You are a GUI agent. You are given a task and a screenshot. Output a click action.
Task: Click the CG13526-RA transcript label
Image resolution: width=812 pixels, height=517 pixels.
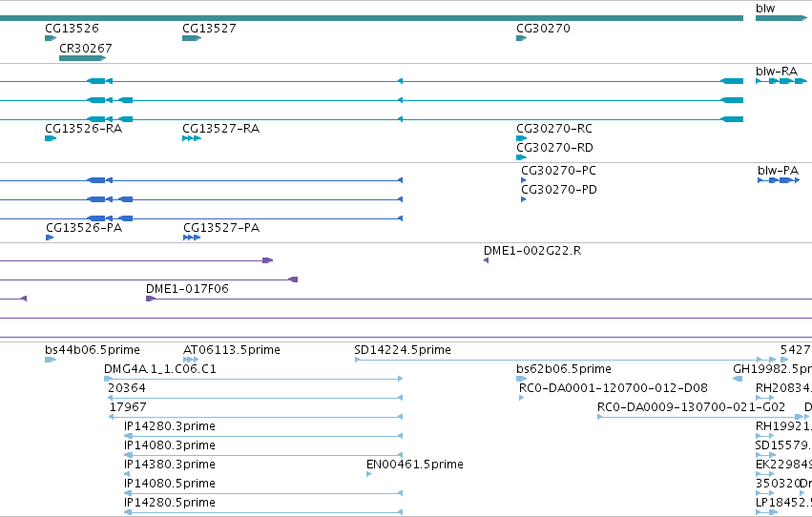[83, 129]
